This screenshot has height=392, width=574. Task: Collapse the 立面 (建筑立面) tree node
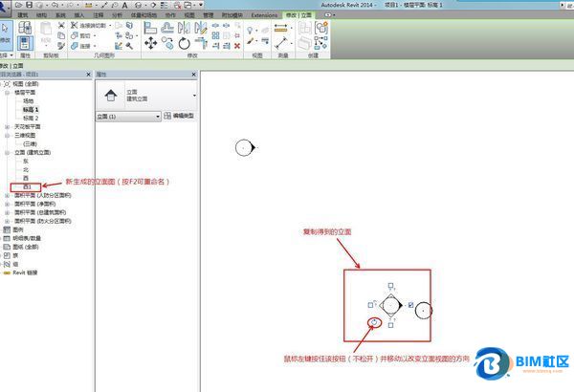[x=7, y=151]
